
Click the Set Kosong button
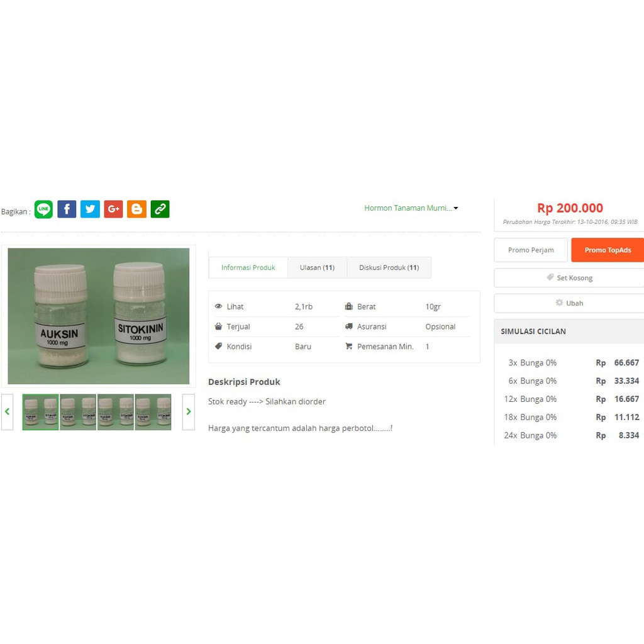click(x=569, y=278)
